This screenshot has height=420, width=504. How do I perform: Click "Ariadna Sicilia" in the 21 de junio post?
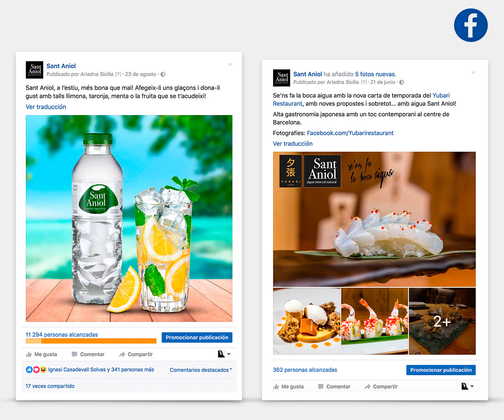(342, 82)
